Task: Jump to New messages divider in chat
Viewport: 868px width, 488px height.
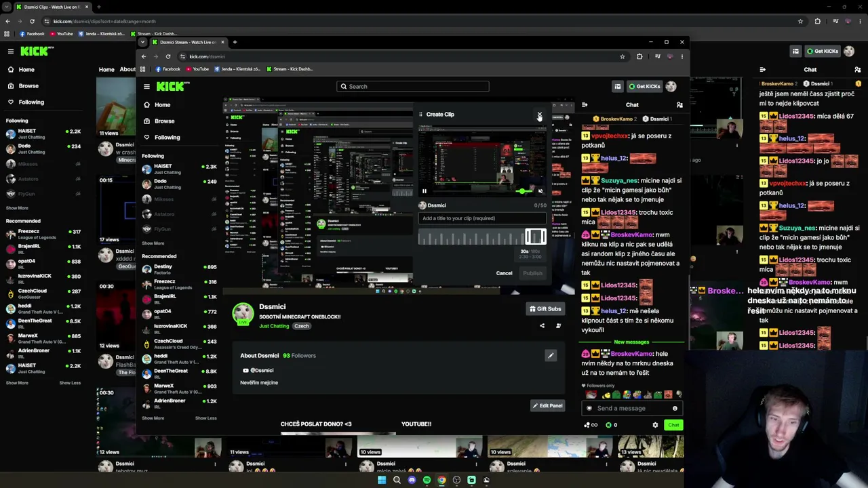Action: tap(631, 342)
